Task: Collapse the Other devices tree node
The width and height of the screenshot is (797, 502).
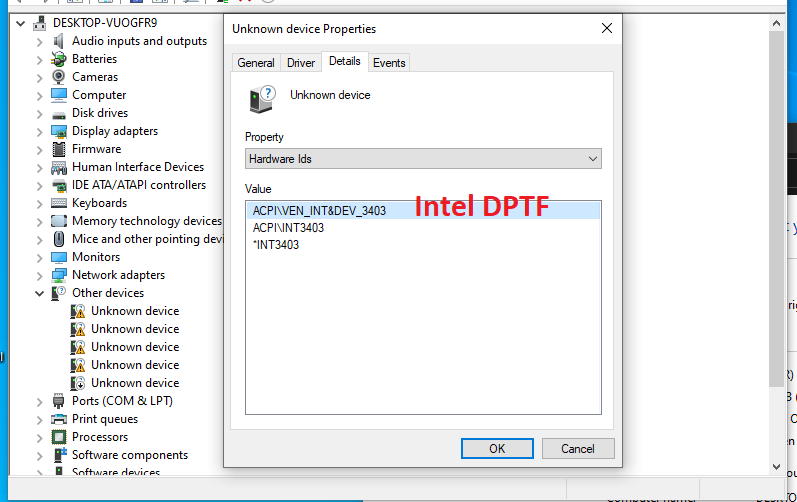Action: [x=40, y=293]
